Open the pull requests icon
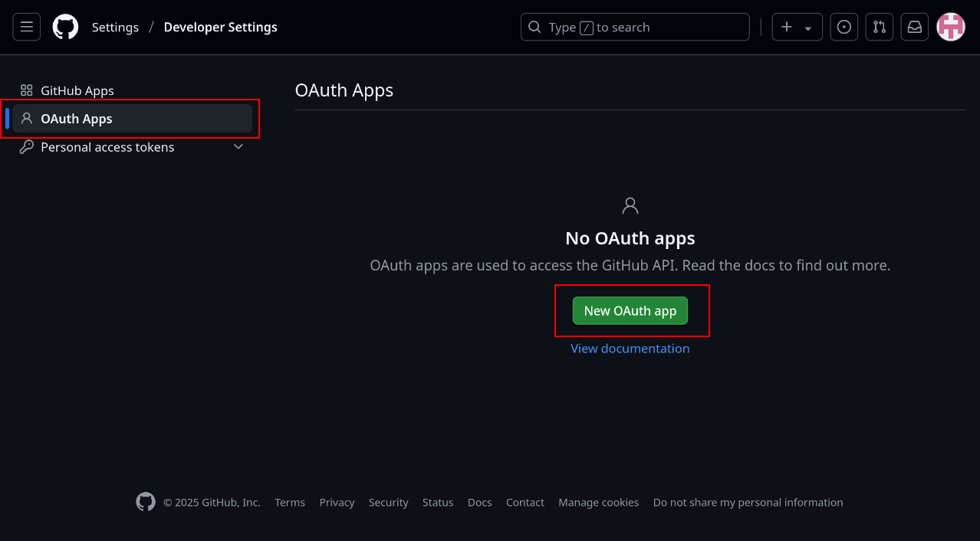This screenshot has height=541, width=980. pyautogui.click(x=879, y=27)
